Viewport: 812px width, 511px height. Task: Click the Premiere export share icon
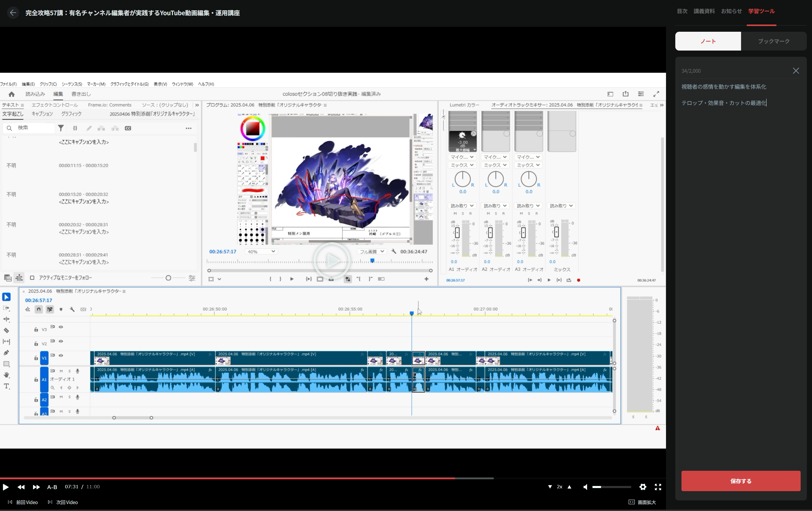(x=626, y=94)
